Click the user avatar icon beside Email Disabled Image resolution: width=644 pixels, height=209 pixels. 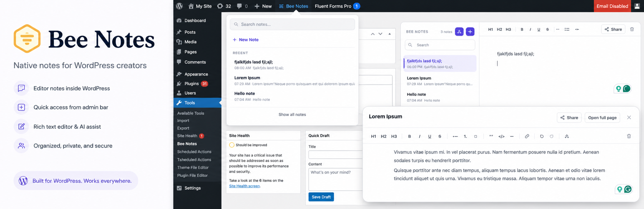(637, 6)
